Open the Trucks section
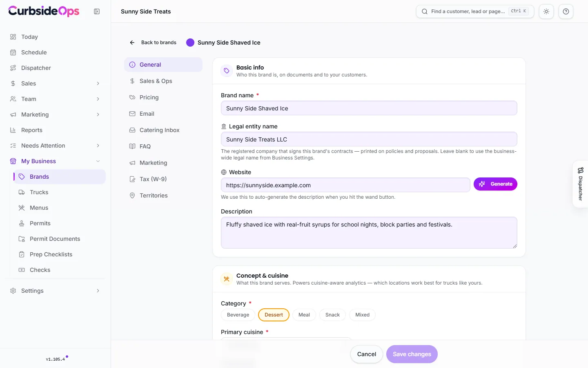This screenshot has height=368, width=588. click(60, 192)
